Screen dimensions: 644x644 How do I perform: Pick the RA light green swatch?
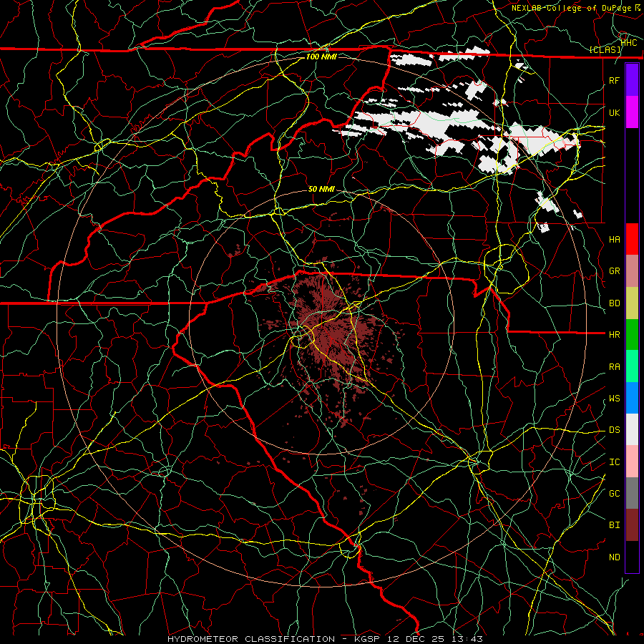[x=632, y=366]
